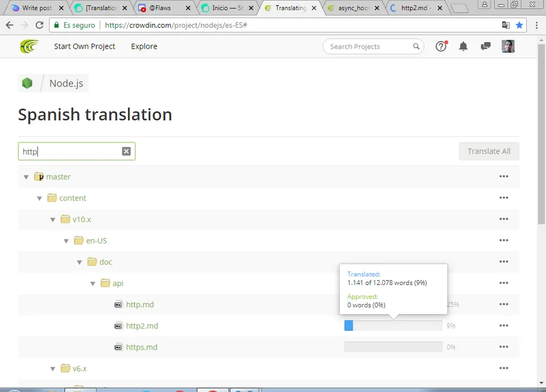Open more options for master branch
Viewport: 546px width, 392px height.
[504, 176]
